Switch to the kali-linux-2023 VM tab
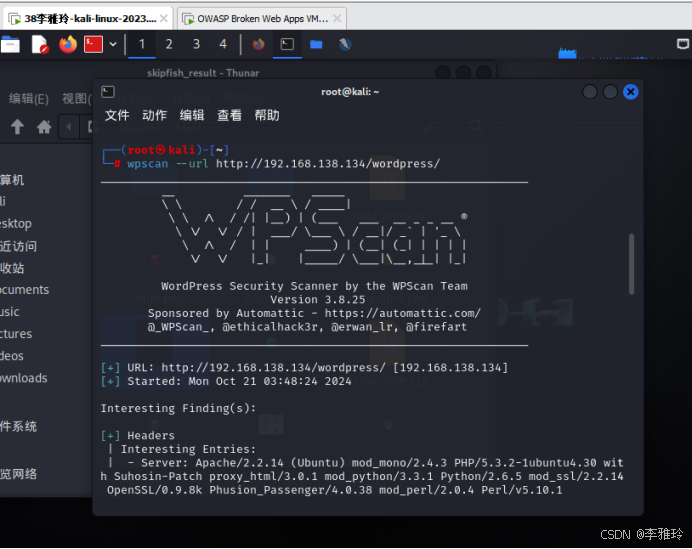This screenshot has height=549, width=692. pos(88,19)
